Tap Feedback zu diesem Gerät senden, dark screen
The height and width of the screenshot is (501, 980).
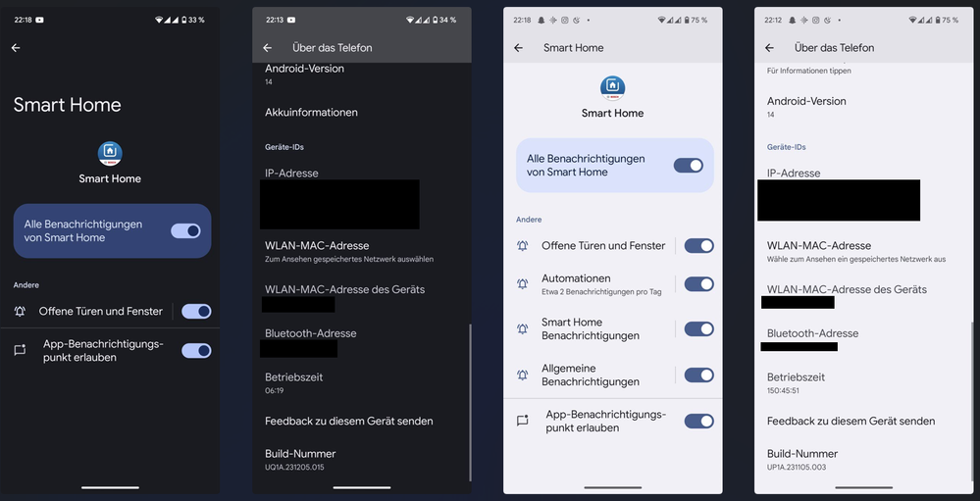click(x=348, y=421)
